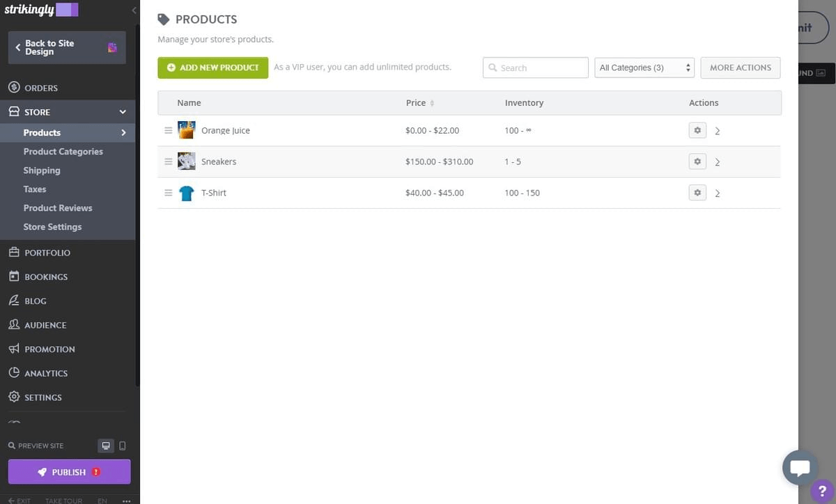This screenshot has width=836, height=504.
Task: Click the product Search field
Action: click(x=536, y=68)
